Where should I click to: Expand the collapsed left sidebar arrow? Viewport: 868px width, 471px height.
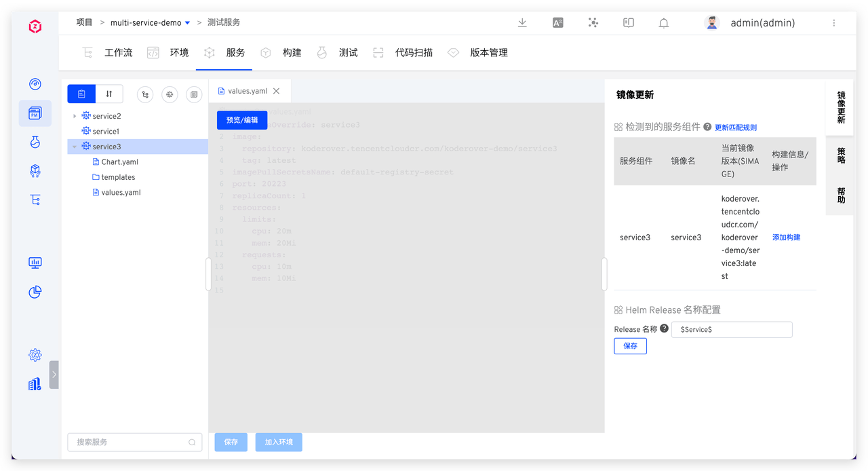(x=54, y=374)
